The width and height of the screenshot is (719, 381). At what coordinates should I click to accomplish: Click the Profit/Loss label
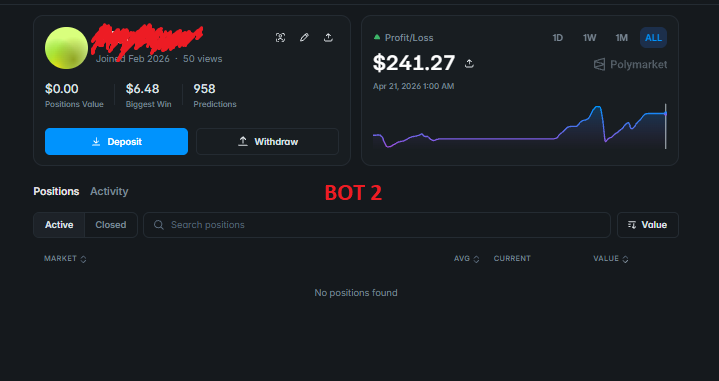[409, 38]
